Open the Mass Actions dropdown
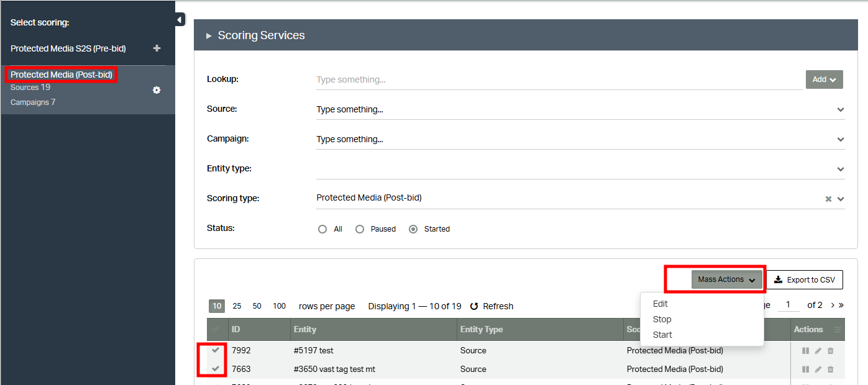Viewport: 868px width, 385px height. pos(727,279)
